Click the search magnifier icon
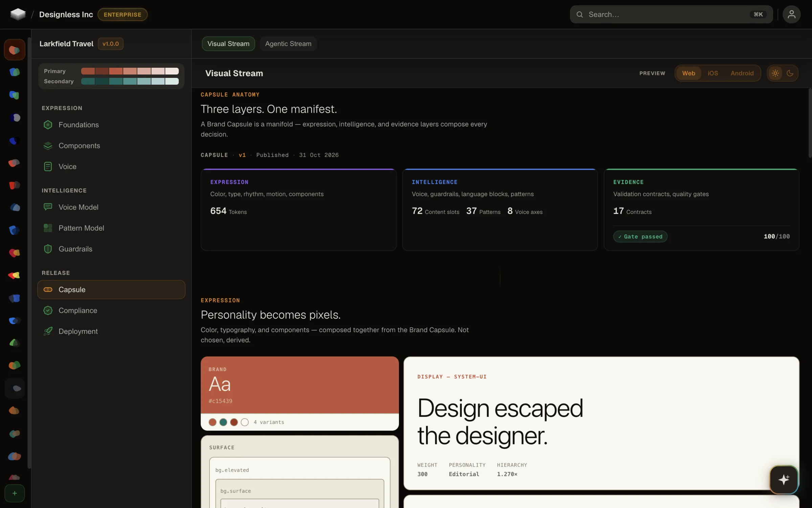 click(580, 15)
